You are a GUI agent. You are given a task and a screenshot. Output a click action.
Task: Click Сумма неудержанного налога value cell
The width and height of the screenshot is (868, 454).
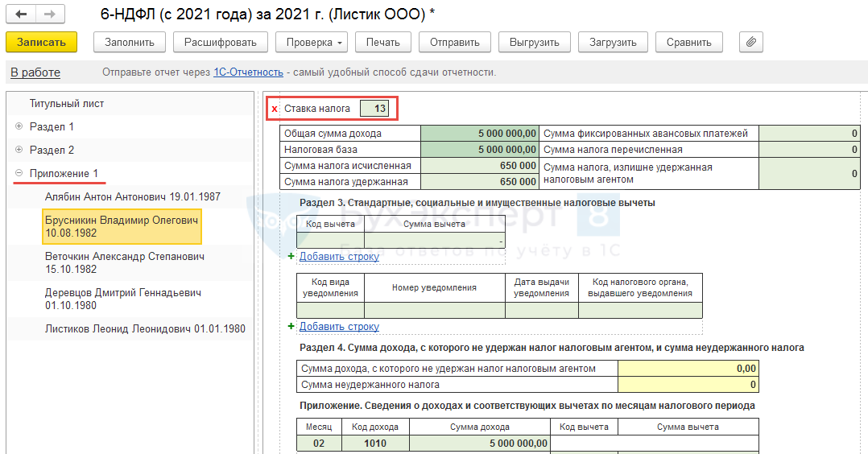688,385
